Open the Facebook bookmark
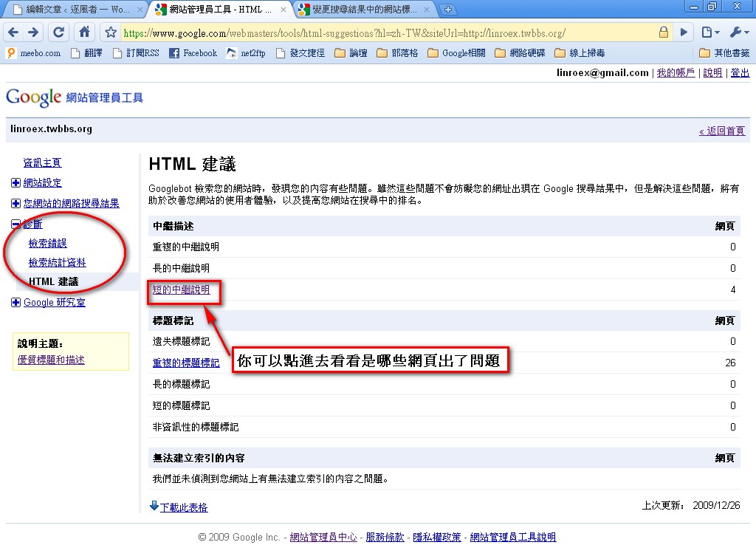The image size is (756, 545). click(193, 53)
